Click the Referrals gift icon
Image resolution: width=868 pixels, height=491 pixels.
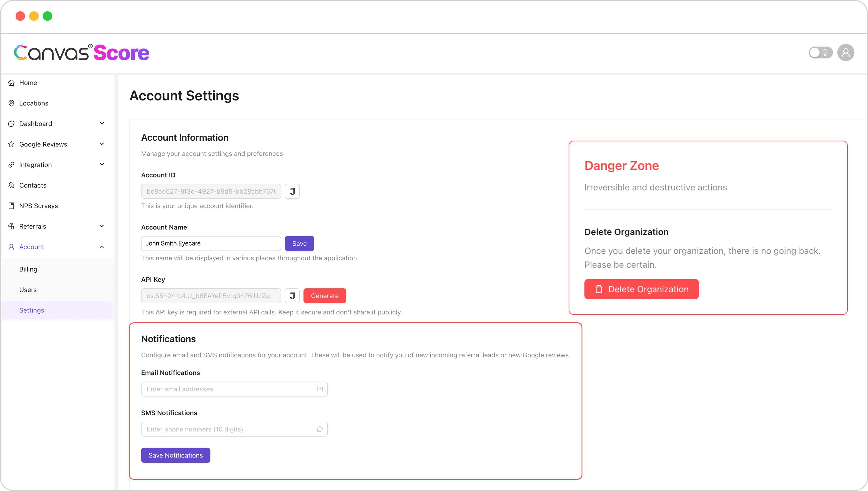11,226
